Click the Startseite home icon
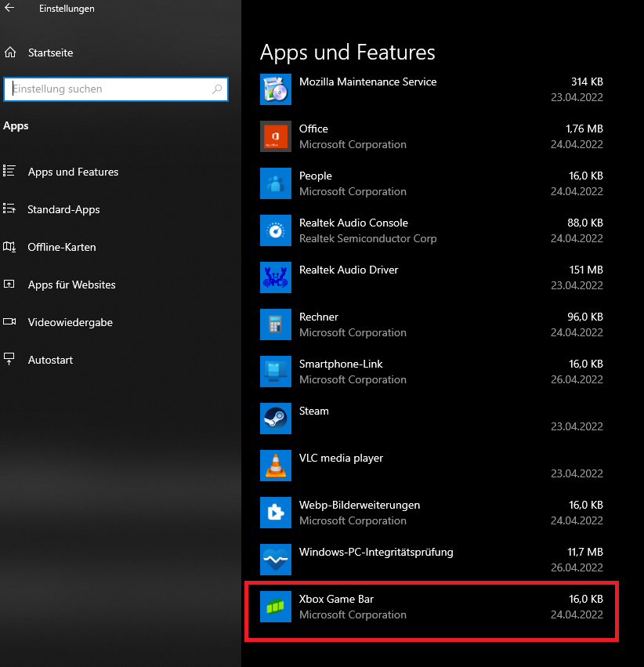 10,53
